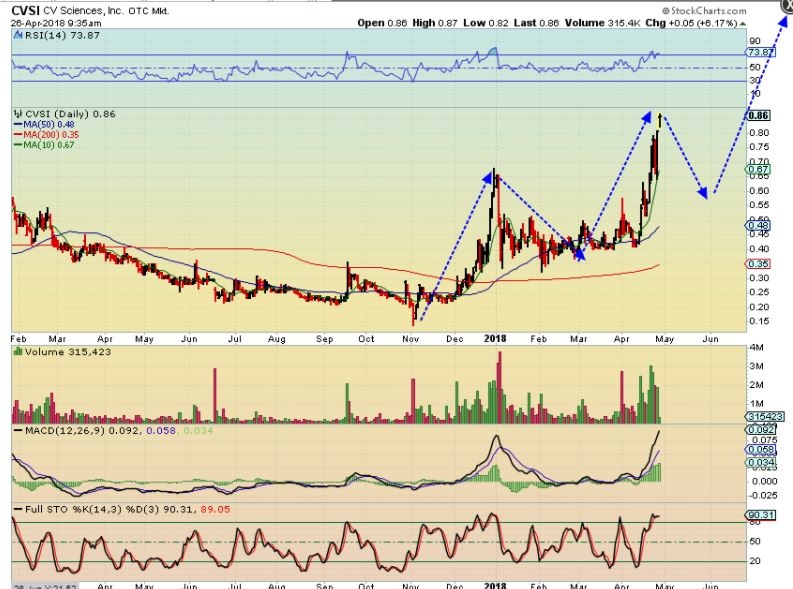Click the 90.31 stochastic value tag

pos(758,515)
